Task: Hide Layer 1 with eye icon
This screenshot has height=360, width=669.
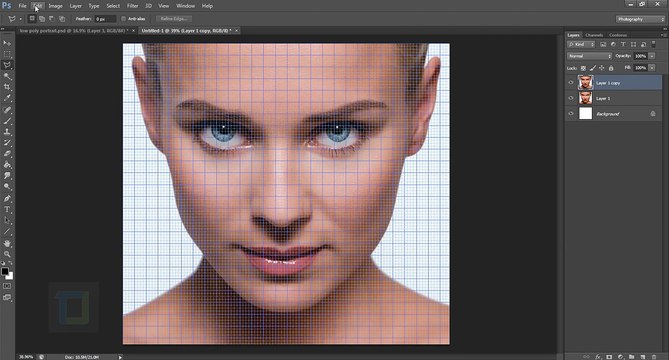Action: [x=571, y=98]
